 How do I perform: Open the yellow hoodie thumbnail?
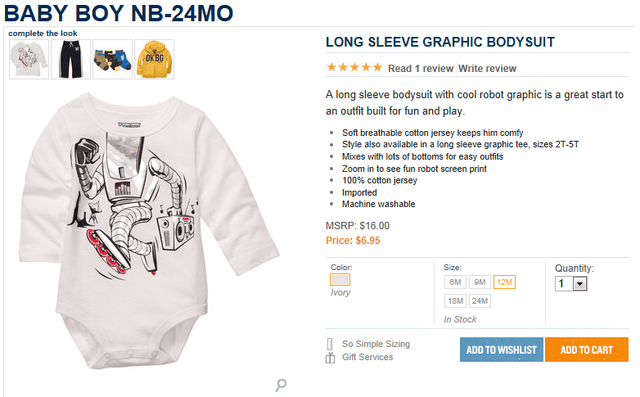tap(154, 59)
